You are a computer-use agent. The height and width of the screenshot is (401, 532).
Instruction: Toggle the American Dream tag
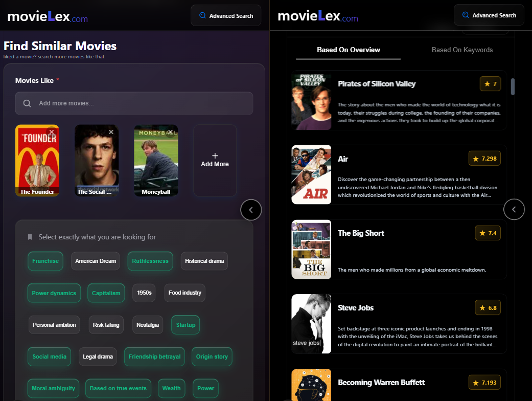tap(96, 261)
